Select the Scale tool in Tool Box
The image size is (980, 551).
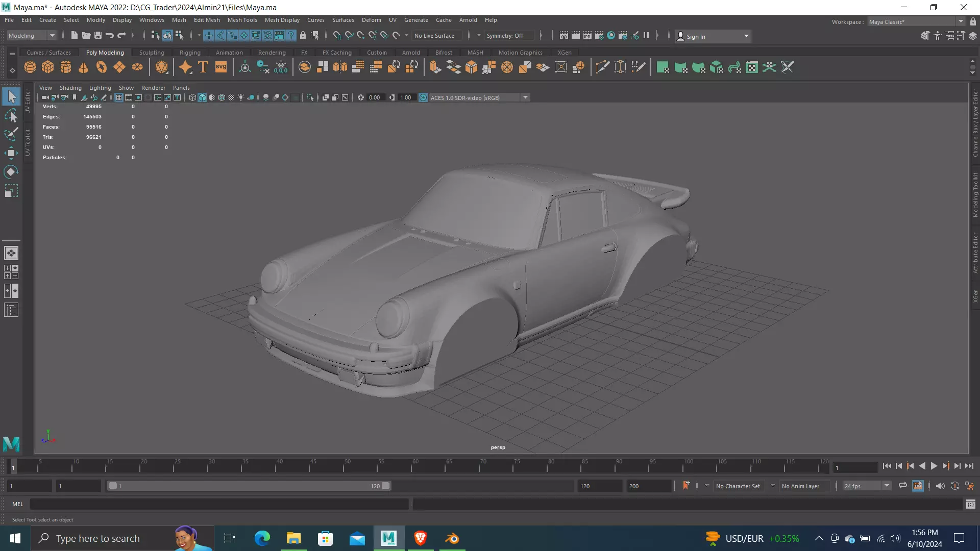point(11,191)
